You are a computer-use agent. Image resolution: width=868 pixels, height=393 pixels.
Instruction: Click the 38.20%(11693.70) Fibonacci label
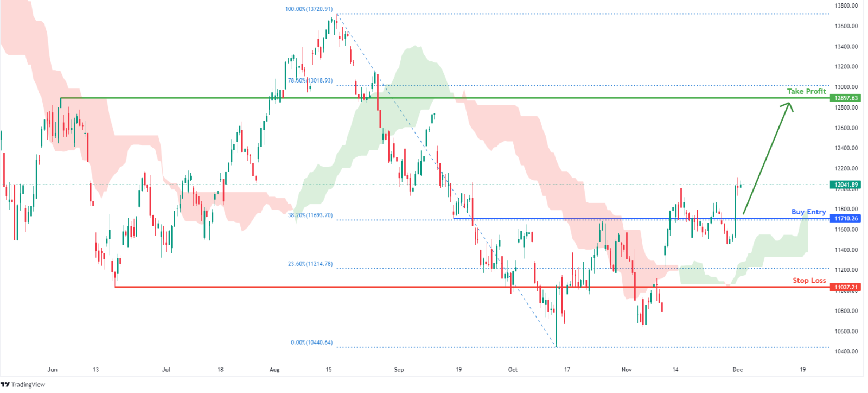click(x=310, y=215)
